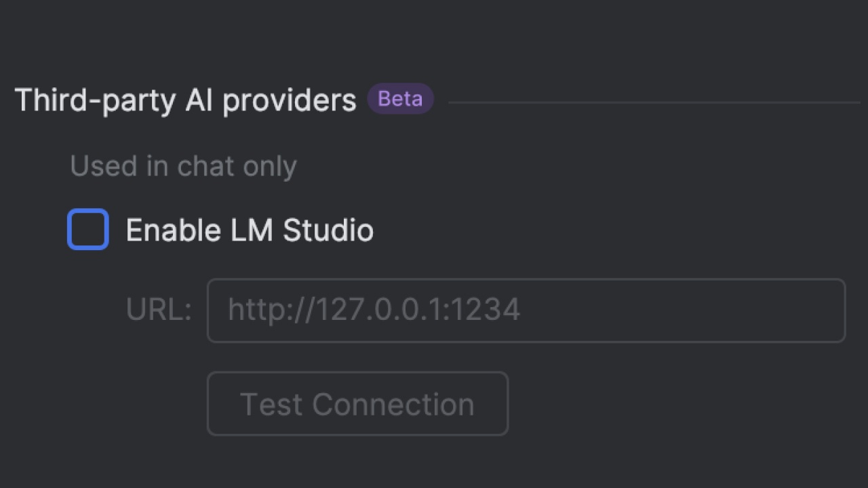This screenshot has width=868, height=488.
Task: Toggle the LM Studio provider on
Action: (x=88, y=229)
